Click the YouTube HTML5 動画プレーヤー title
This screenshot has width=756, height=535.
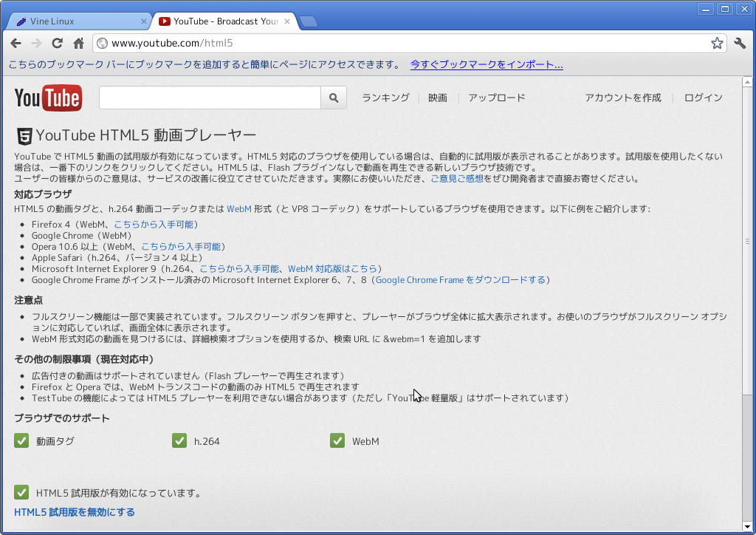click(145, 135)
